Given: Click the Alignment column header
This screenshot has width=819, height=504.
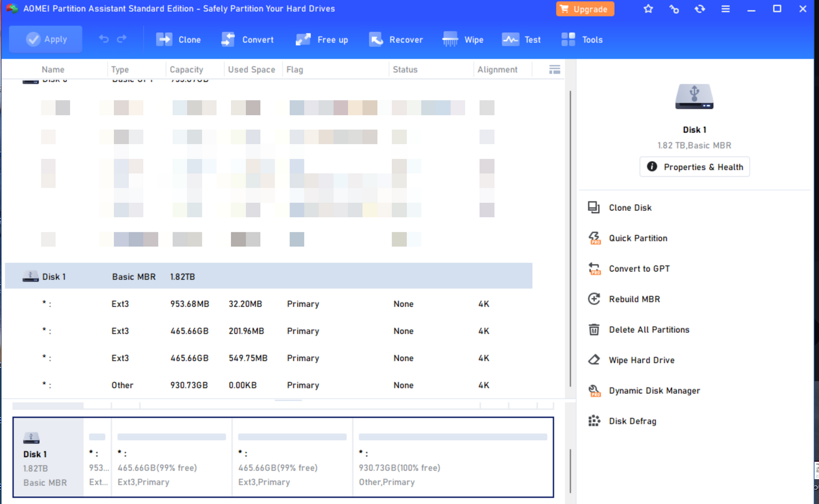Looking at the screenshot, I should 497,70.
